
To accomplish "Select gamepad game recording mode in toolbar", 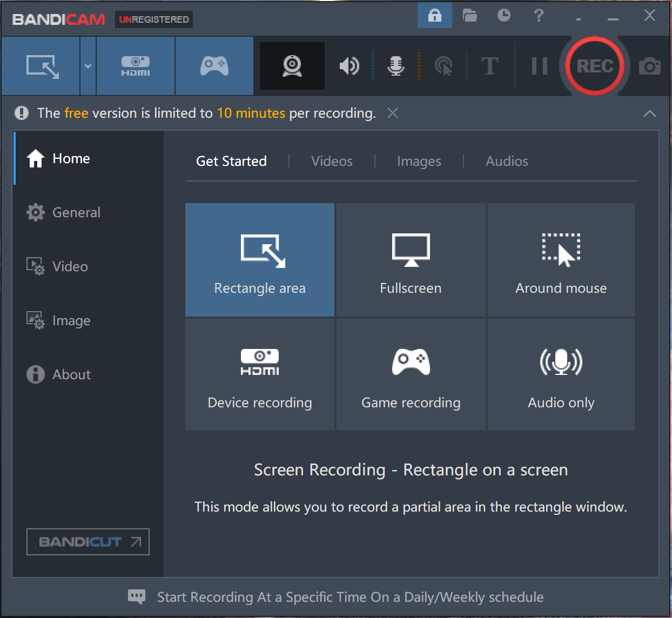I will click(214, 66).
